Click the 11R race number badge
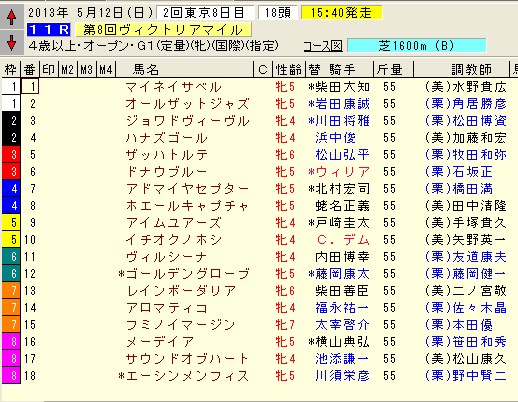518x402 pixels. coord(49,30)
